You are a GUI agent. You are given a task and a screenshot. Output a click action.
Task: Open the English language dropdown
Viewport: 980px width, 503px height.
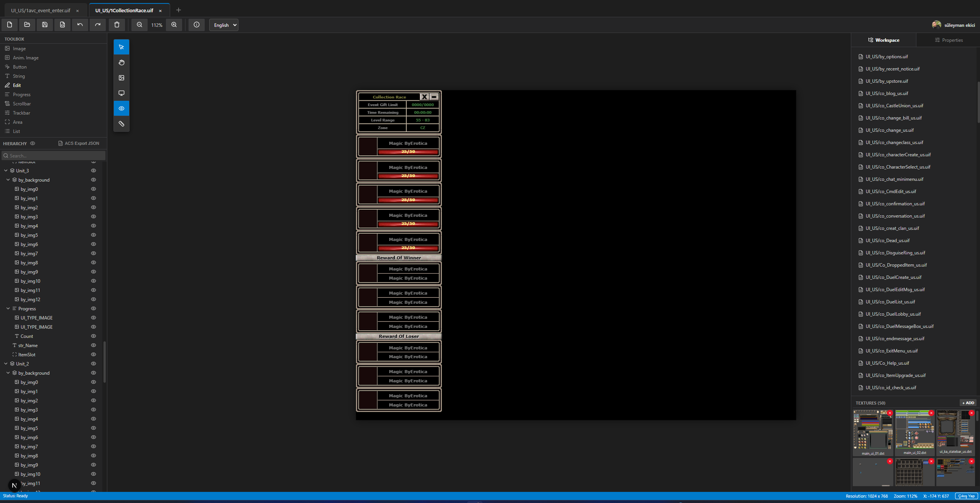pos(224,25)
